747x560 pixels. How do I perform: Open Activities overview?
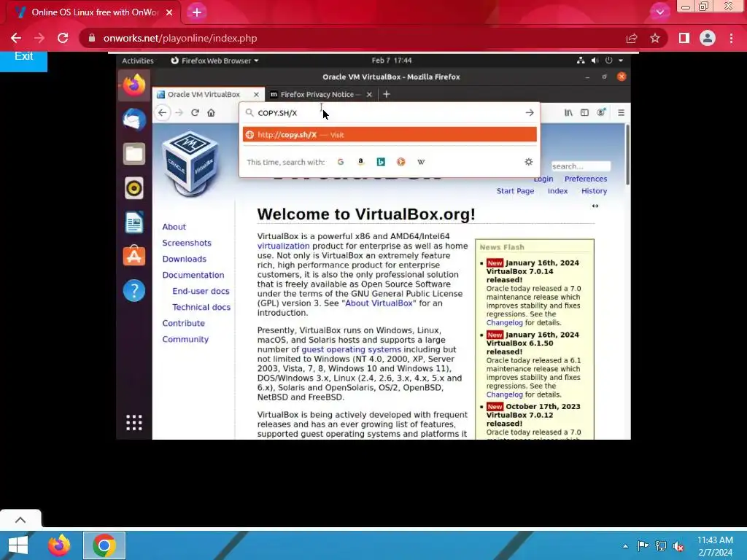pyautogui.click(x=138, y=61)
